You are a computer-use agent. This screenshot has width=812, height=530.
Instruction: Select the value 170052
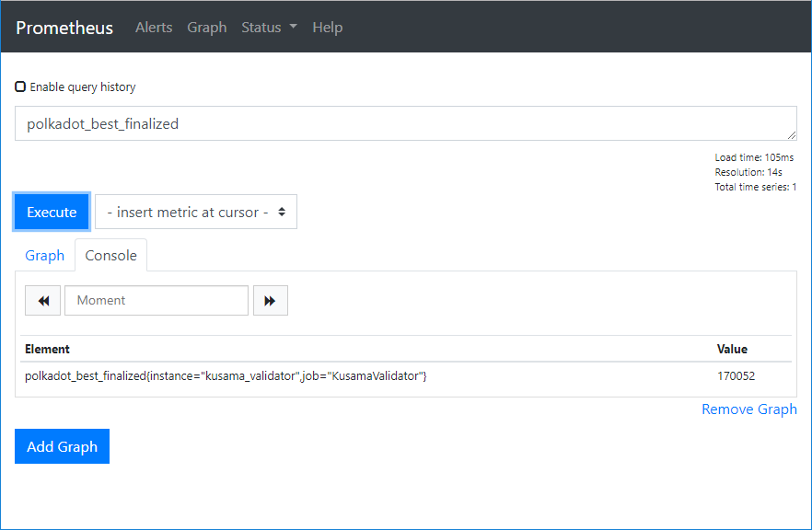(x=736, y=375)
